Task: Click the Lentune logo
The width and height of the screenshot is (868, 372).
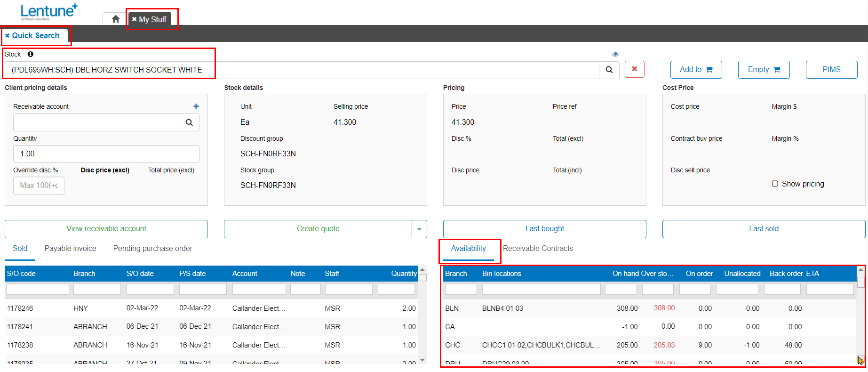Action: [49, 12]
